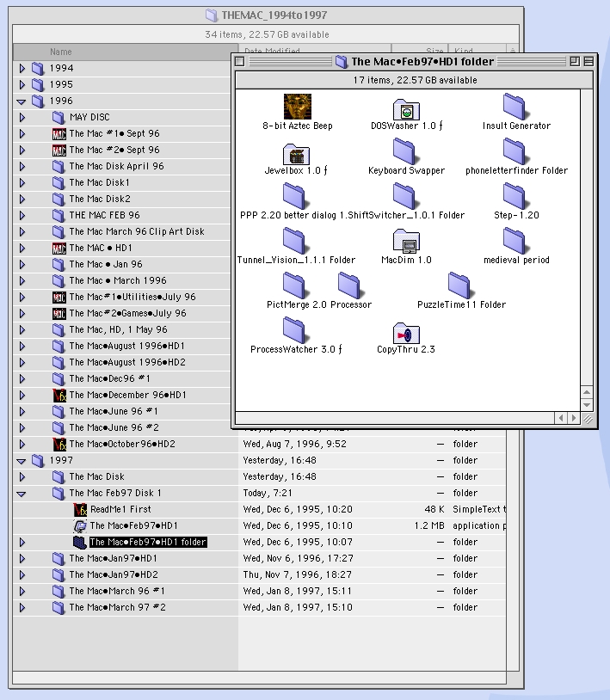The width and height of the screenshot is (610, 700).
Task: Select the ShiftSwitcher_1.0.1 Folder icon
Action: coord(404,195)
